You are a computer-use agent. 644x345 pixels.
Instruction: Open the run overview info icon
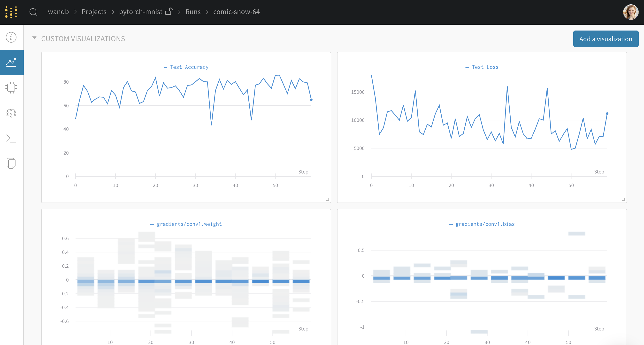tap(11, 37)
